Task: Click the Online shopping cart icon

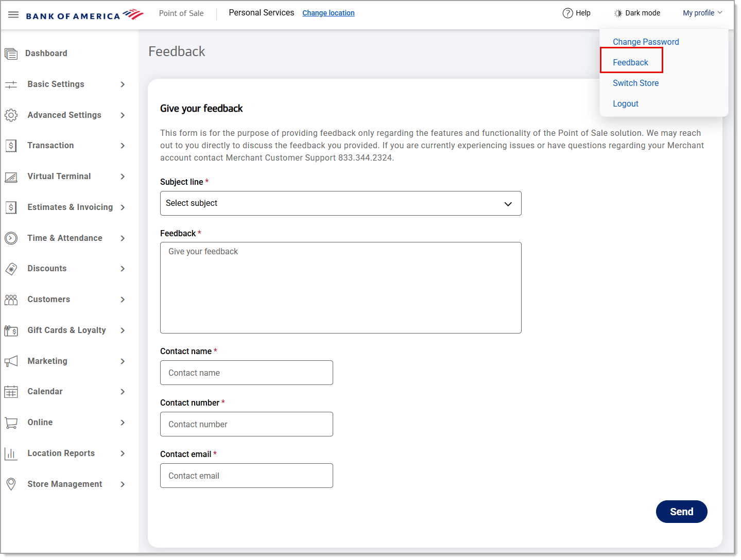Action: (11, 423)
